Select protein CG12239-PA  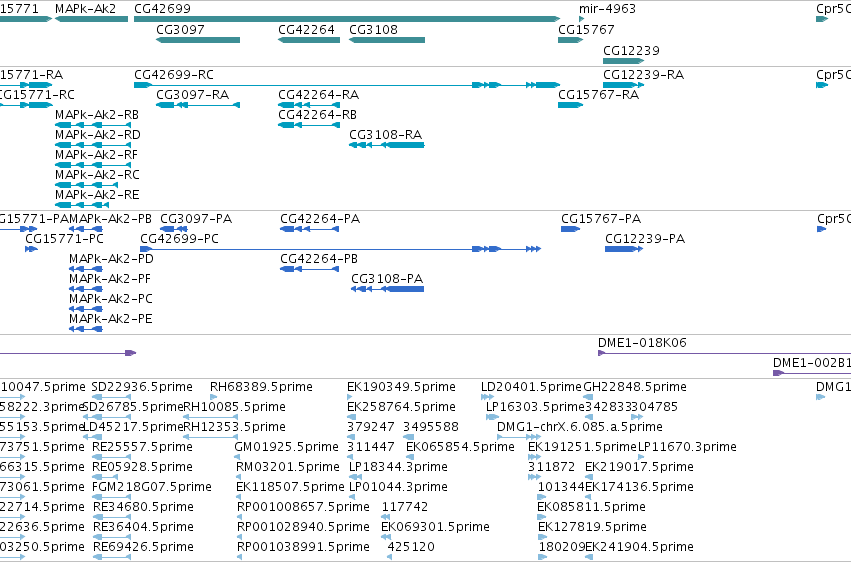pyautogui.click(x=624, y=249)
